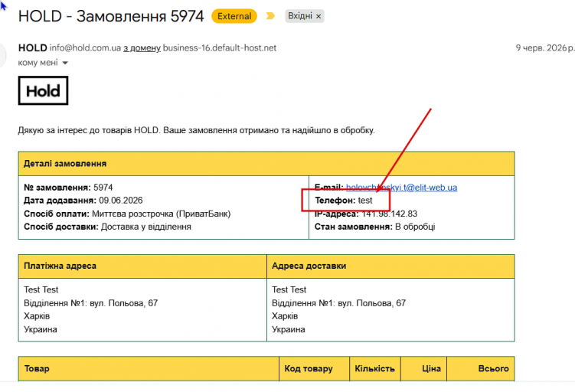Click 'Test Test' under Адреса доставки

click(x=289, y=289)
